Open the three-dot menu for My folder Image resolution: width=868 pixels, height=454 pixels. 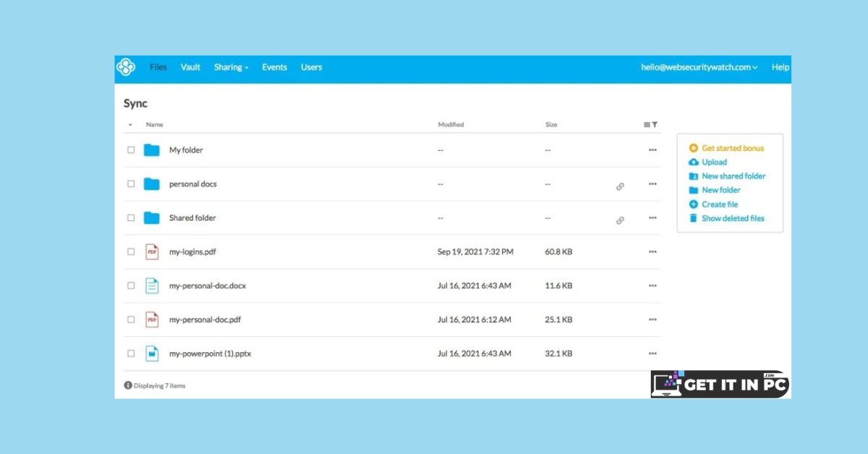click(652, 150)
